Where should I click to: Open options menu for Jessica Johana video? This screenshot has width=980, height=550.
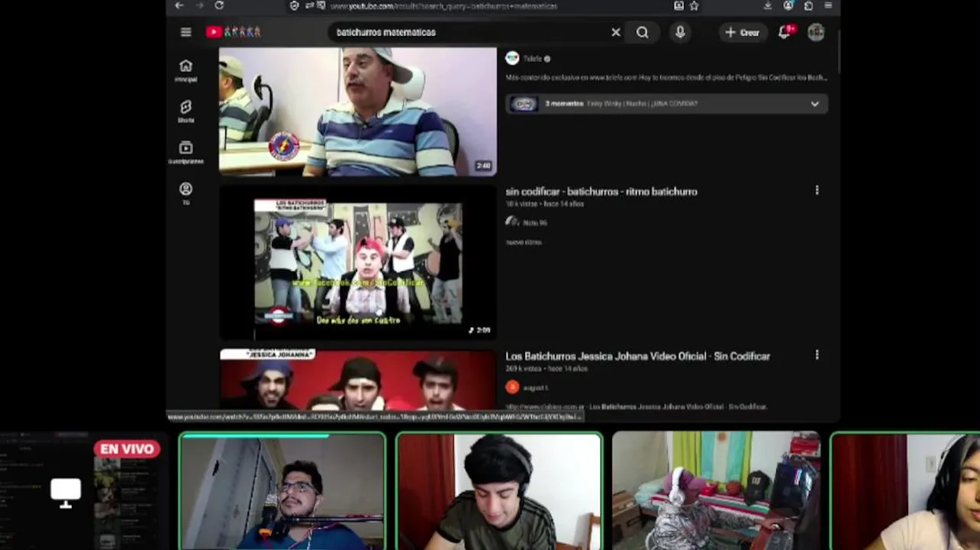pyautogui.click(x=817, y=355)
